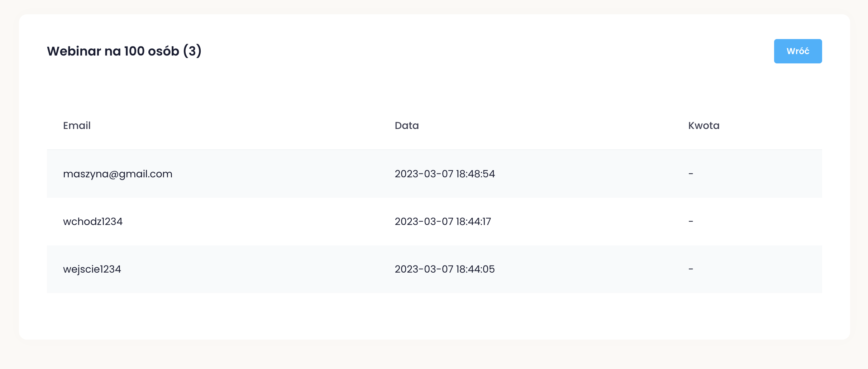Viewport: 868px width, 369px height.
Task: Select the wejscie1234 entry
Action: [x=92, y=269]
